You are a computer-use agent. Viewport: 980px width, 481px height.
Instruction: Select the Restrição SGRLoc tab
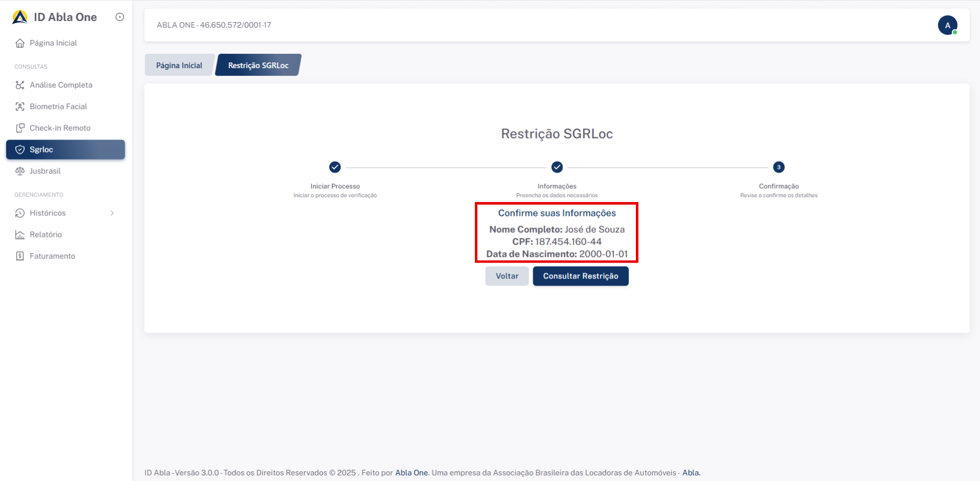(x=258, y=65)
